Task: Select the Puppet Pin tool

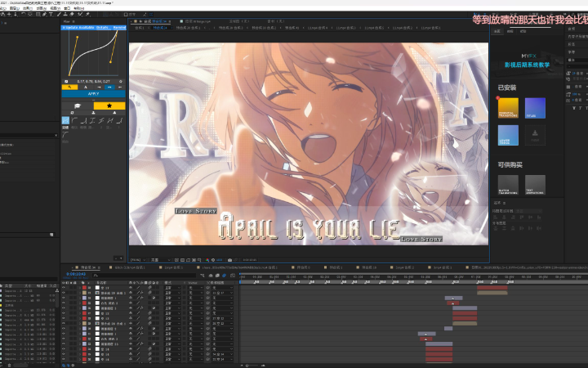Action: click(87, 14)
